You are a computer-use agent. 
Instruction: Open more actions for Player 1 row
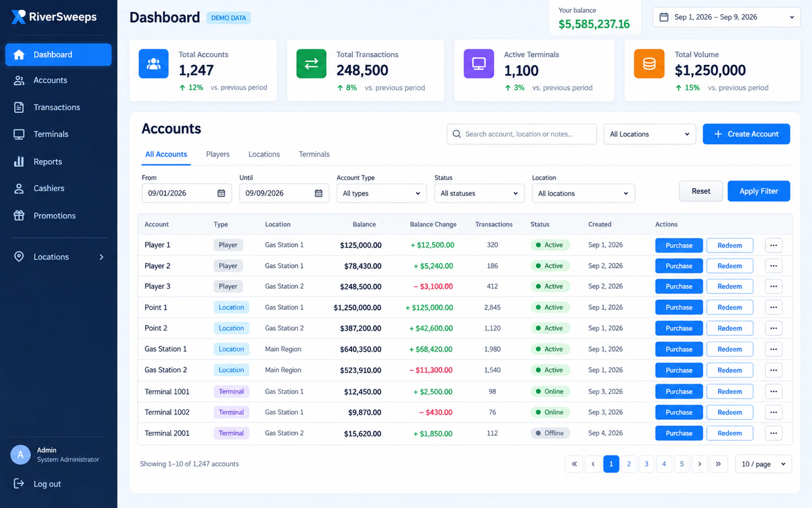point(774,245)
